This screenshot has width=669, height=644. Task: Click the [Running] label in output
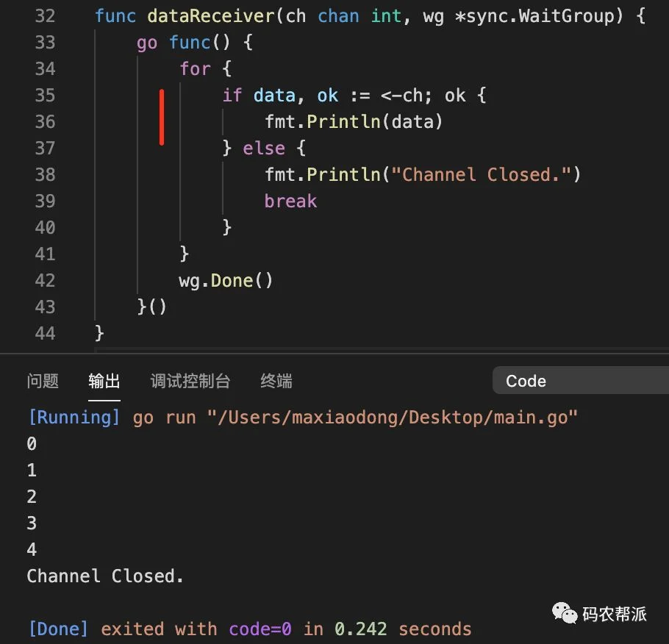click(x=74, y=418)
